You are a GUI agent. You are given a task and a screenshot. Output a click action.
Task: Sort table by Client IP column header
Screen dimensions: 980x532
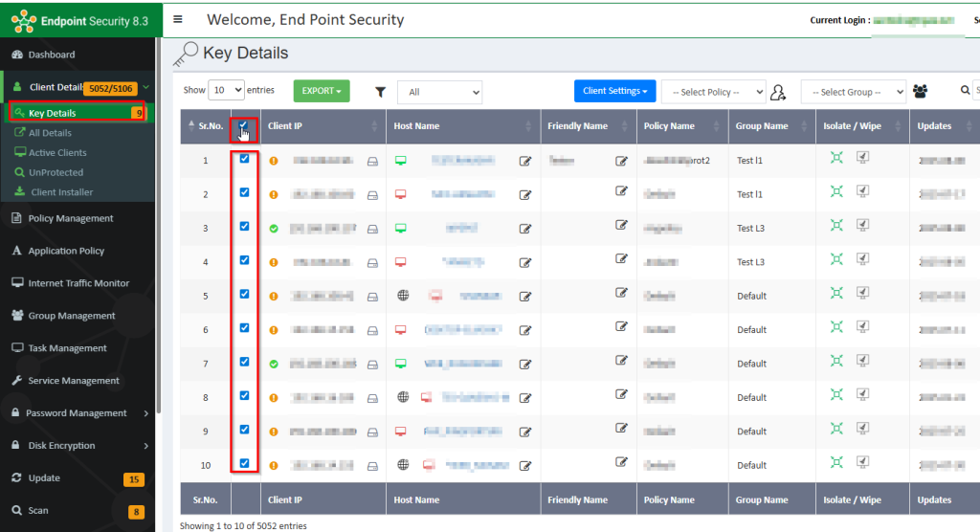pyautogui.click(x=285, y=125)
